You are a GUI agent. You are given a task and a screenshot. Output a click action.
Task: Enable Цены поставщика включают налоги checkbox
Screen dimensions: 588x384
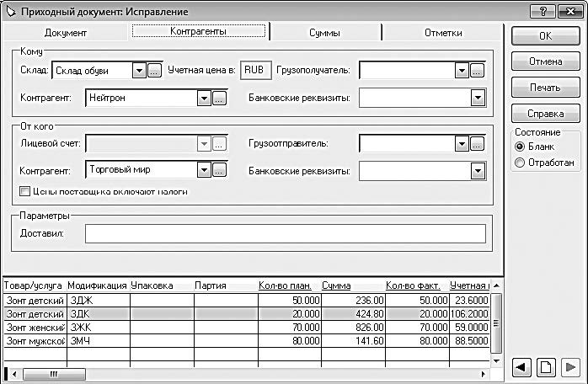click(x=24, y=192)
